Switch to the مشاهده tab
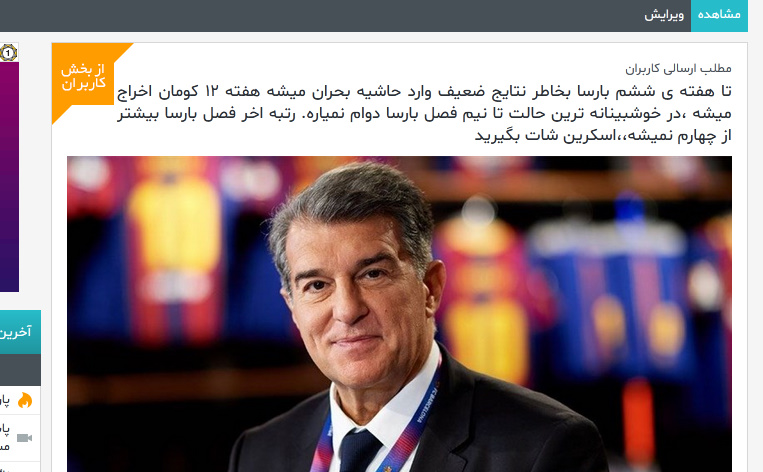This screenshot has width=763, height=472. click(x=719, y=15)
